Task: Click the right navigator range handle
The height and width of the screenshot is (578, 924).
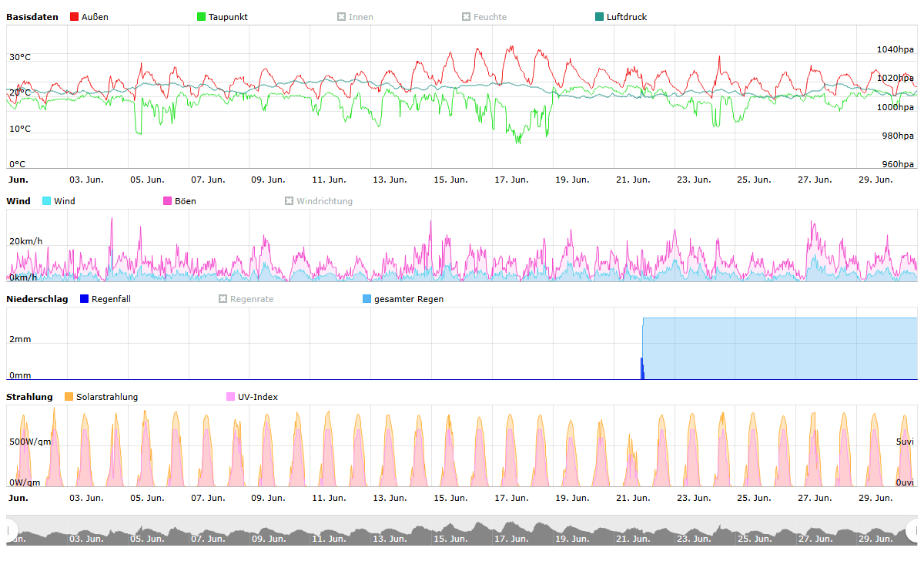Action: (913, 530)
